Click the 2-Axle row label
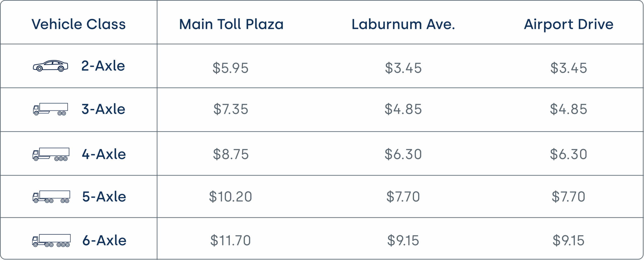Screen dimensions: 644x260 pos(103,66)
